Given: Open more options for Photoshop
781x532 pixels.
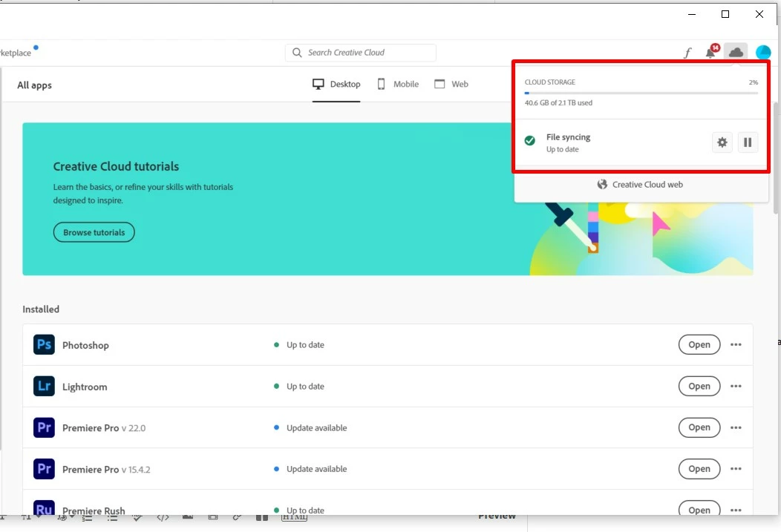Looking at the screenshot, I should coord(736,344).
